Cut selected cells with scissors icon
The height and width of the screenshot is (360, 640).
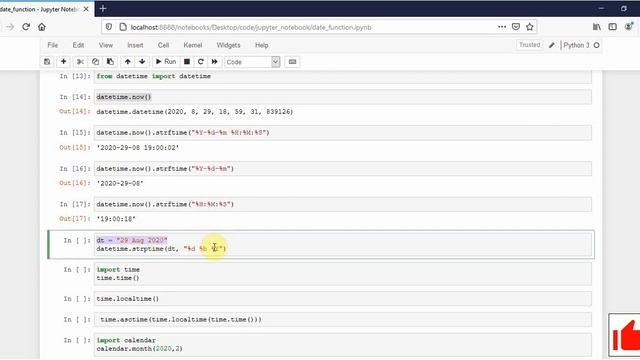pyautogui.click(x=80, y=62)
